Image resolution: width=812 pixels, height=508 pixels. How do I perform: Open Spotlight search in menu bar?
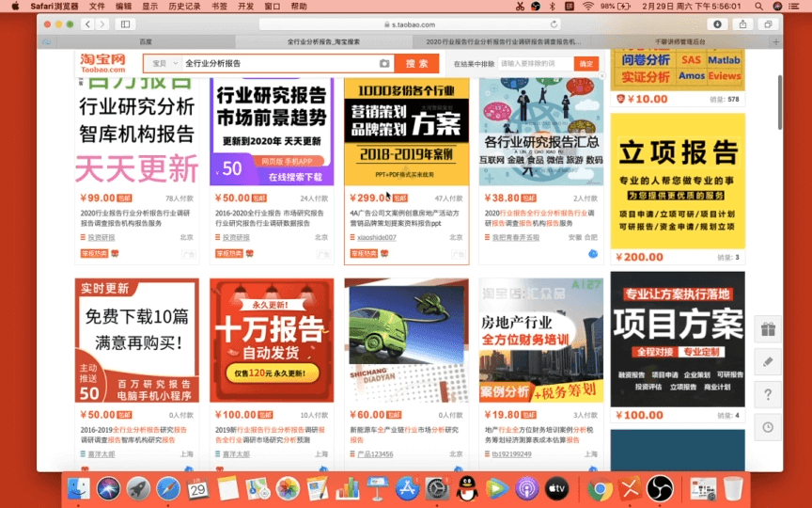(x=758, y=7)
